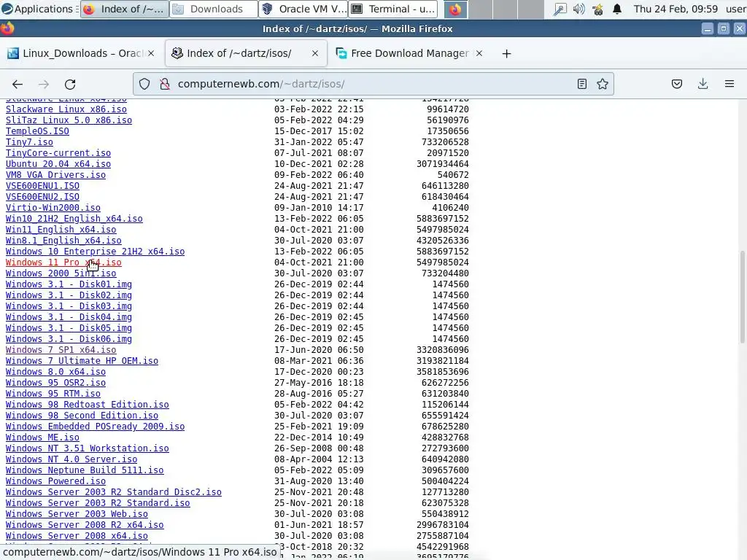
Task: Open SliTaz Linux 5.0 x86.iso link
Action: [69, 120]
